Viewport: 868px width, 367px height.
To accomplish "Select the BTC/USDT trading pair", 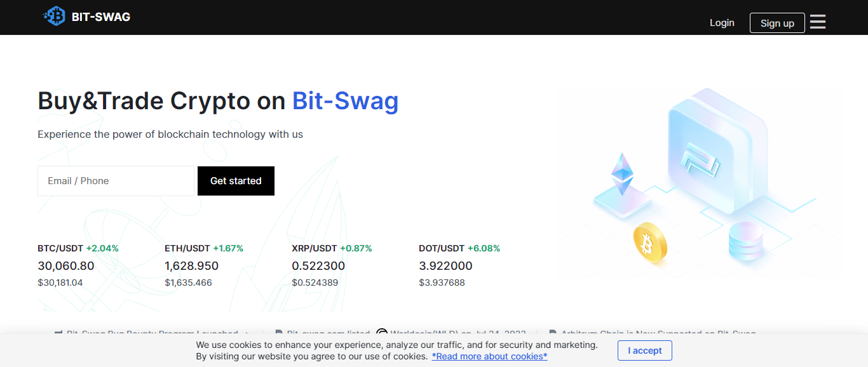I will click(61, 248).
